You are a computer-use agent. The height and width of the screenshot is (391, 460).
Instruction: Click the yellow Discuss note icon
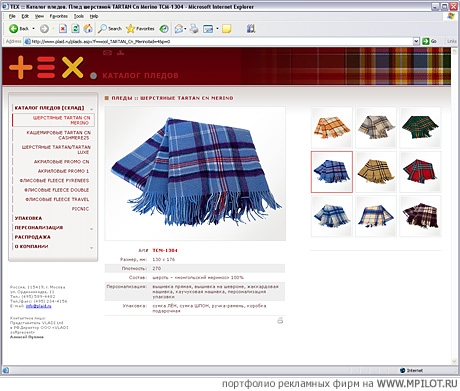click(227, 29)
